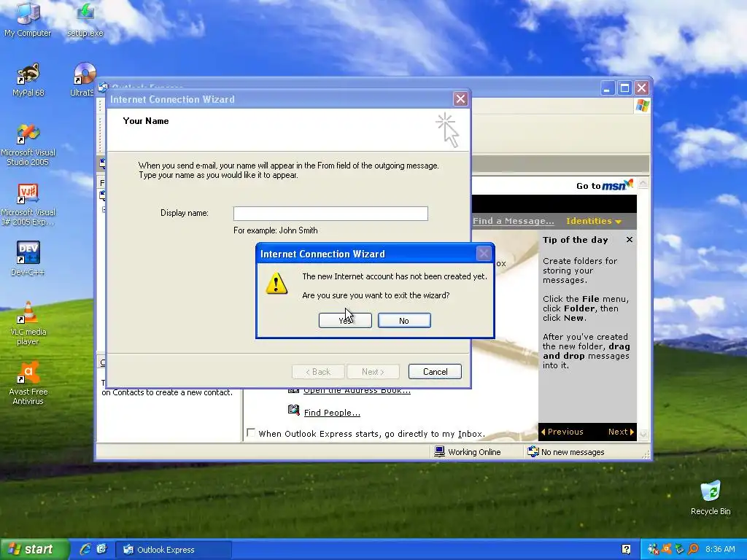Image resolution: width=747 pixels, height=560 pixels.
Task: Show the Next tip of the day
Action: [x=622, y=432]
